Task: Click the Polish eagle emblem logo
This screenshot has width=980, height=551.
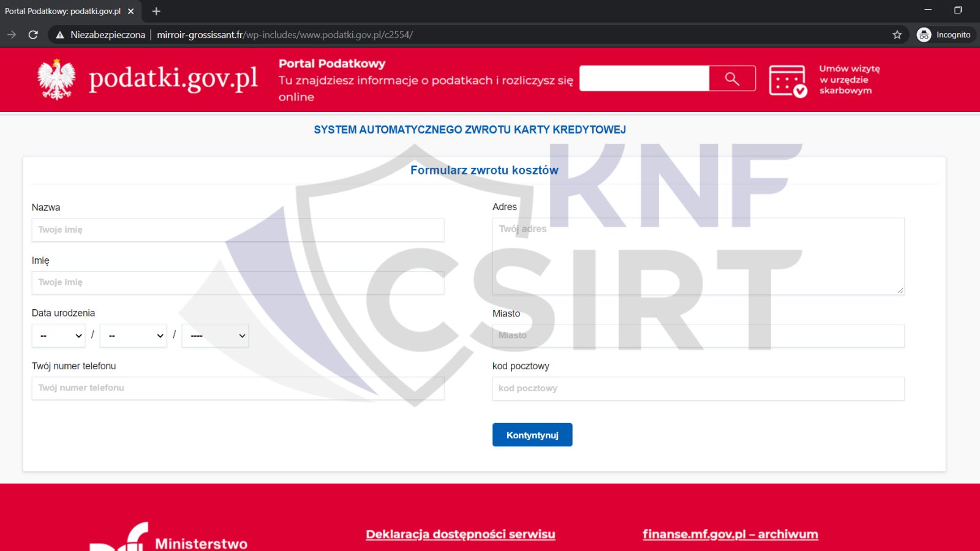Action: tap(56, 80)
